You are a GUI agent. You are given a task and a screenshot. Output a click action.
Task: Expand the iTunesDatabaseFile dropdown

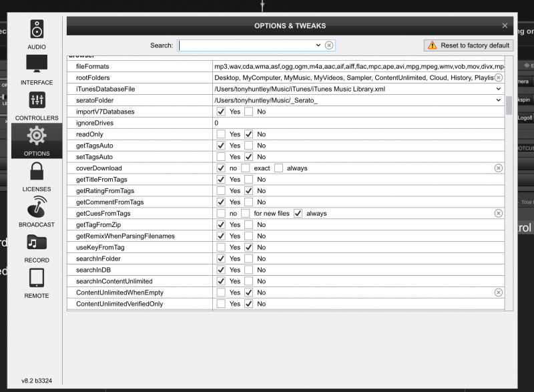point(498,89)
